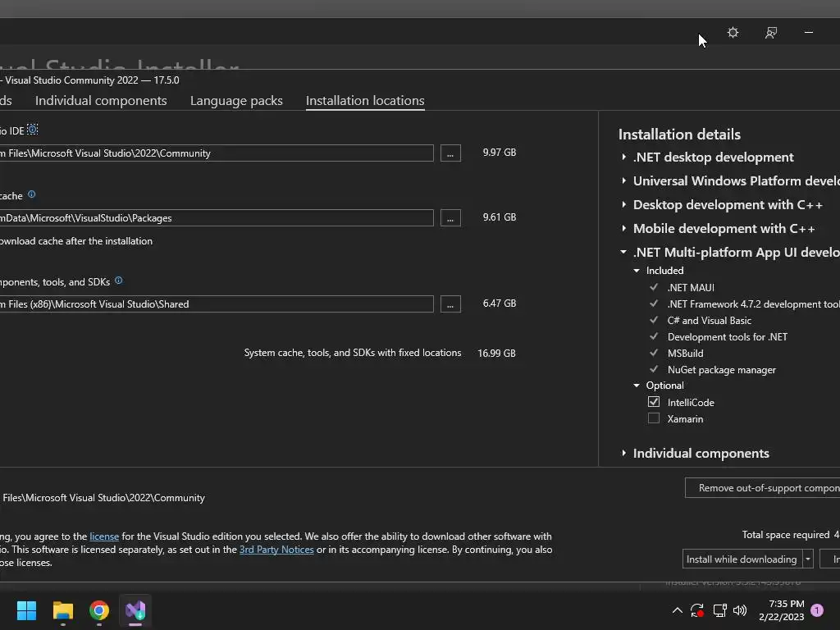Screen dimensions: 840x630
Task: Click the IDE path field ending 2022\Community
Action: tap(217, 153)
